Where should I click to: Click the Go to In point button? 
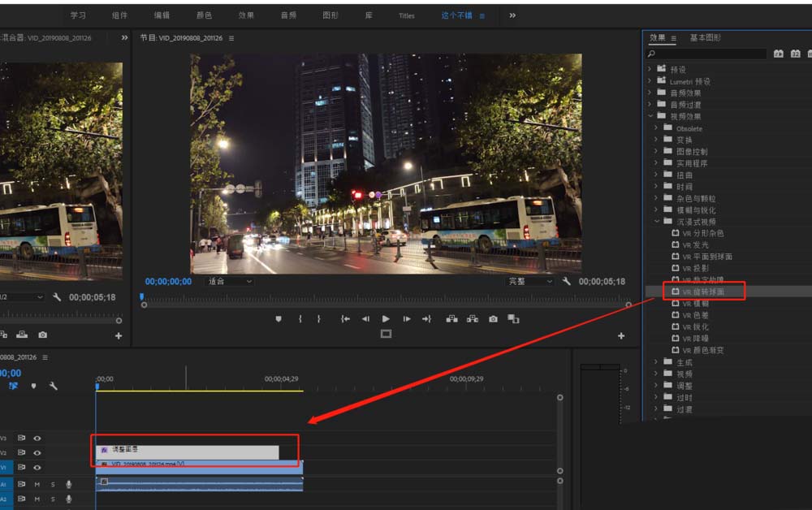(x=345, y=319)
